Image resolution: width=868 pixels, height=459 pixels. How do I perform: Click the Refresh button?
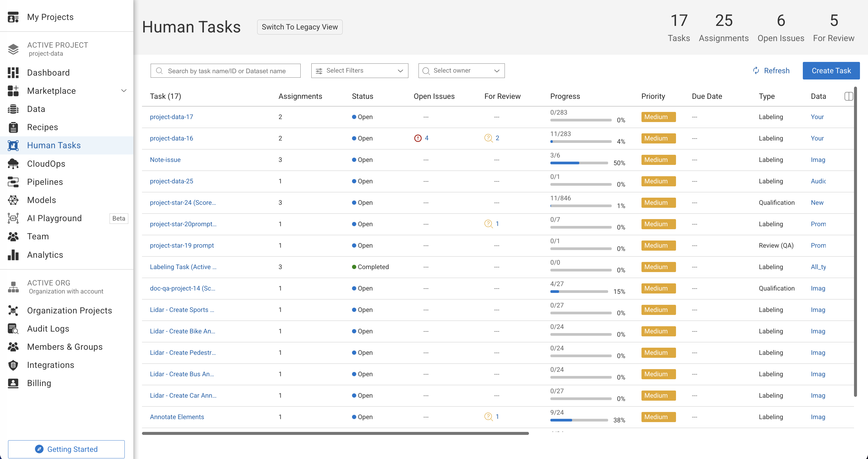pos(771,71)
